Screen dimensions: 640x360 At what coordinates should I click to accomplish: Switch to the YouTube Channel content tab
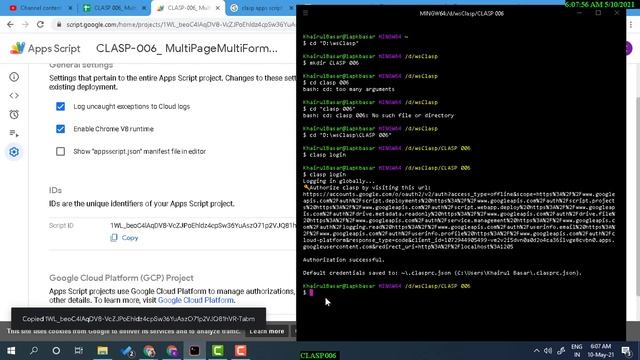pos(40,8)
